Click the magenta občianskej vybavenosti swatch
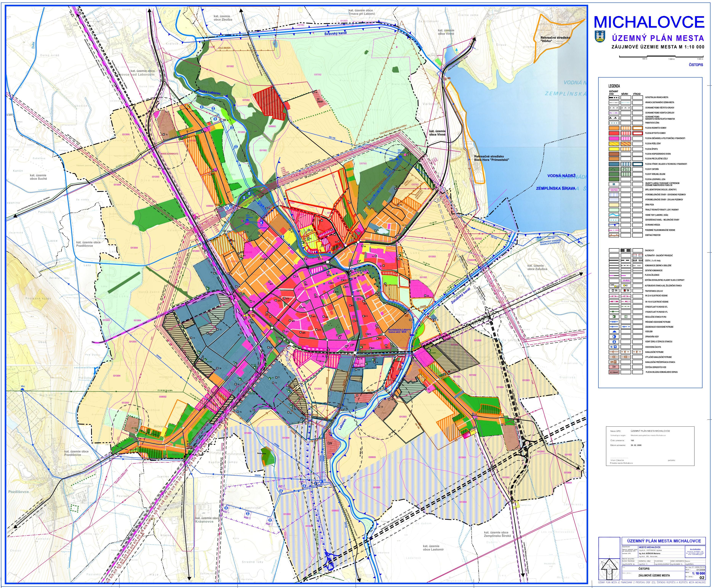The height and width of the screenshot is (588, 712). pyautogui.click(x=614, y=138)
